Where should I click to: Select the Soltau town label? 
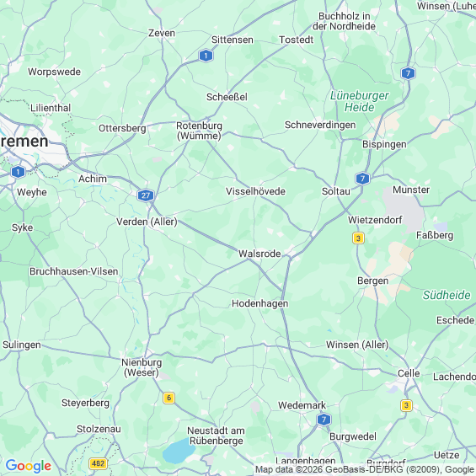pyautogui.click(x=336, y=191)
